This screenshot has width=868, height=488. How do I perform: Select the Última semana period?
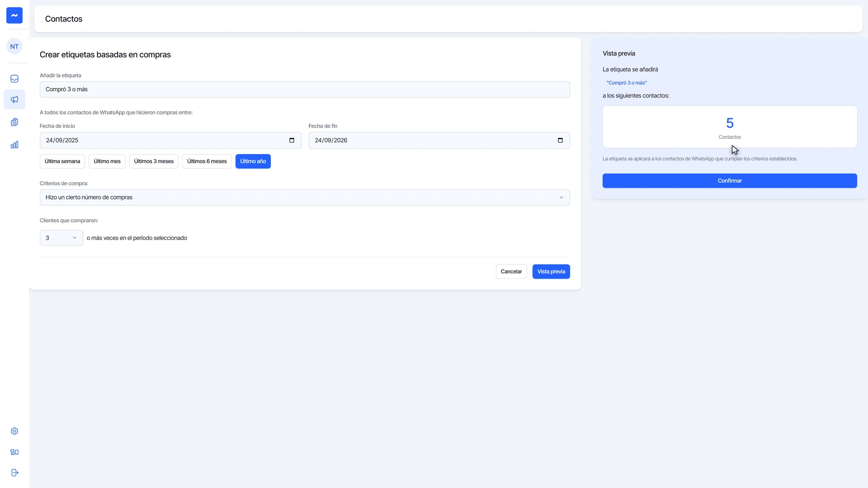click(62, 161)
